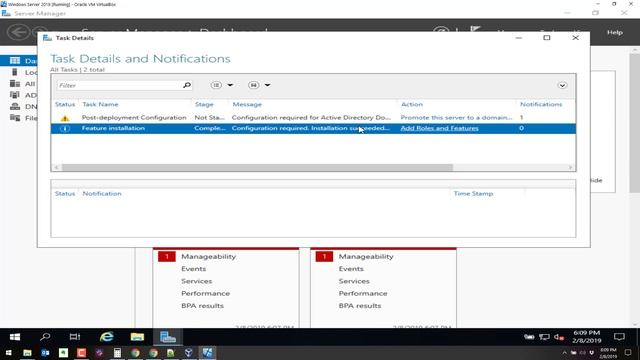Click the Task Details window title icon

47,38
